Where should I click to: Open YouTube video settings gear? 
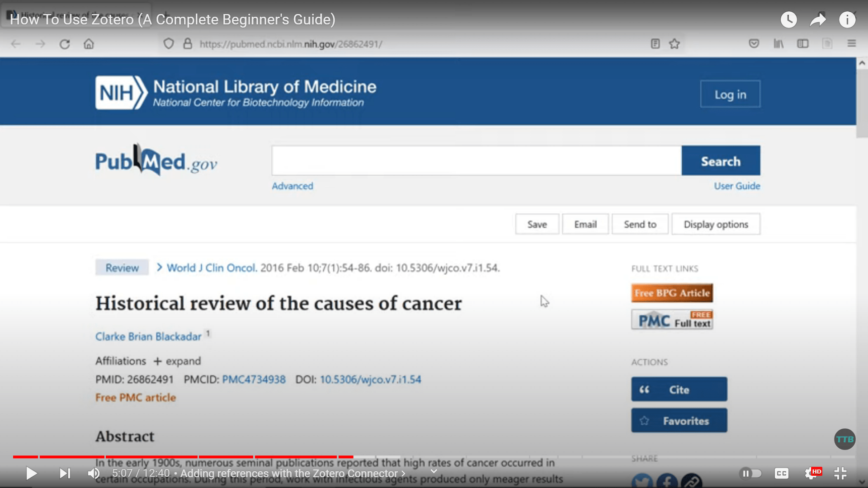tap(811, 473)
